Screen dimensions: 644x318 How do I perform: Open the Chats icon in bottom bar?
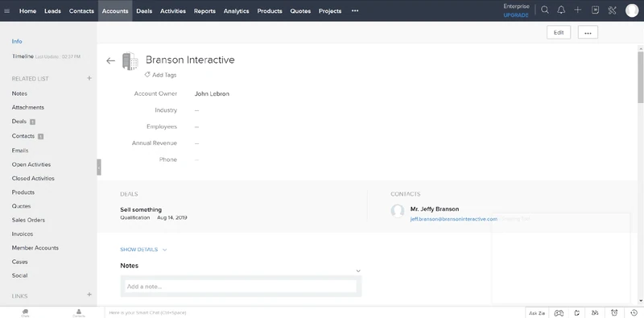point(26,313)
